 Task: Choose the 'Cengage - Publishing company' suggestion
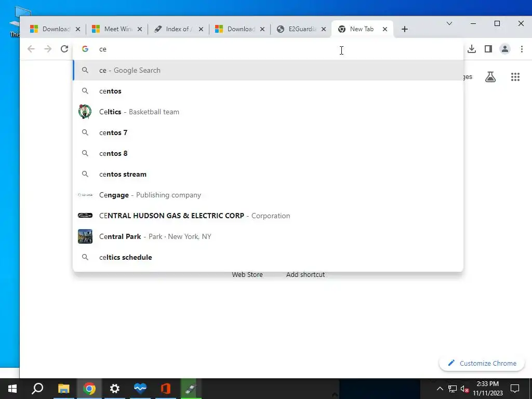coord(268,195)
